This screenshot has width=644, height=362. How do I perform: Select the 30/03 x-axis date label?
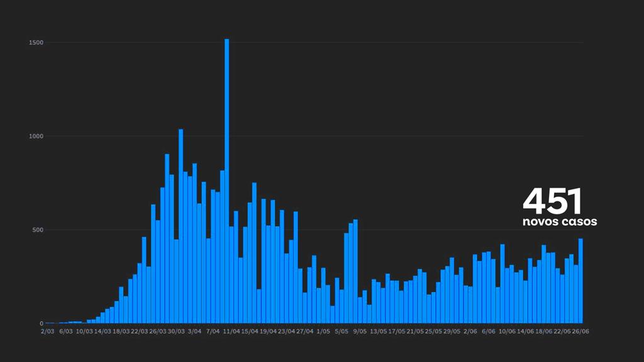[x=176, y=331]
